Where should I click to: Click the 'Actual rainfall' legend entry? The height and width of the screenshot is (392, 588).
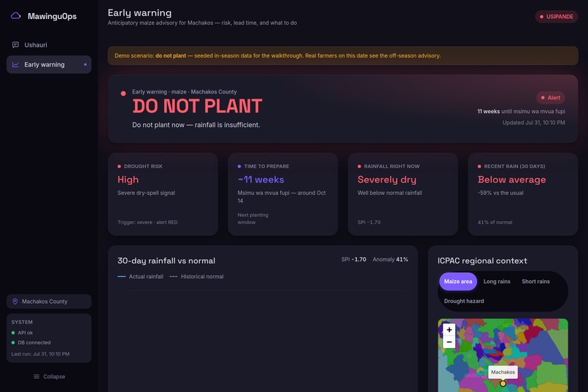coord(140,277)
